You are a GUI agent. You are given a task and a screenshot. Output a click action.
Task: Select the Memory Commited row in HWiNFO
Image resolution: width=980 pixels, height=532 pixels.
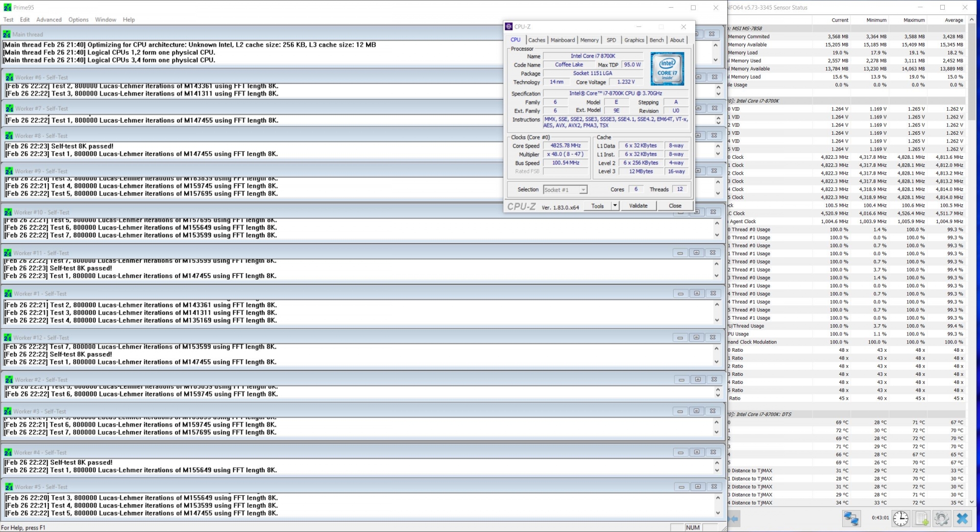pyautogui.click(x=846, y=37)
